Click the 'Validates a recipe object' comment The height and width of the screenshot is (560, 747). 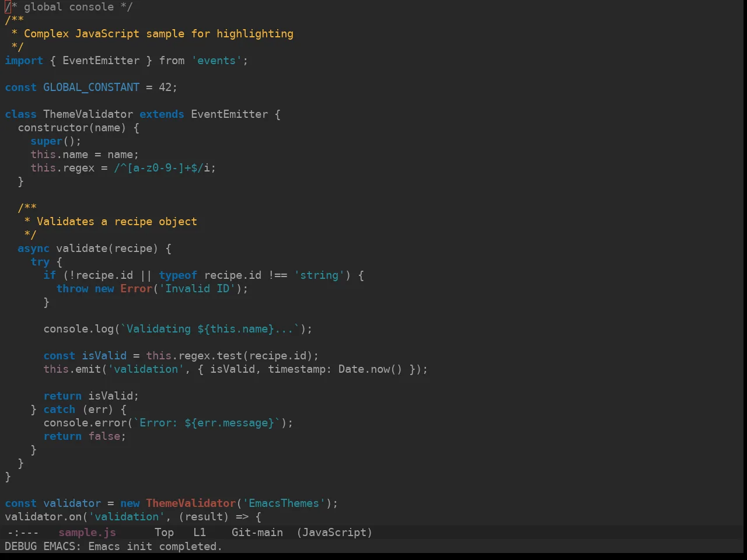(117, 222)
